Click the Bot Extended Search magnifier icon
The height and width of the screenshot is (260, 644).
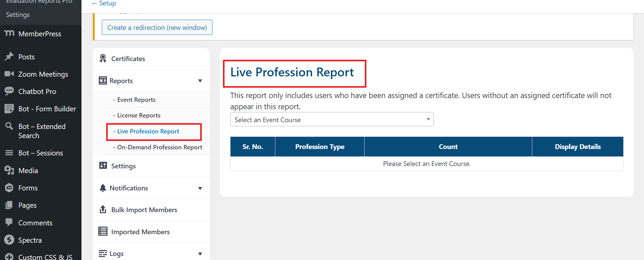9,126
